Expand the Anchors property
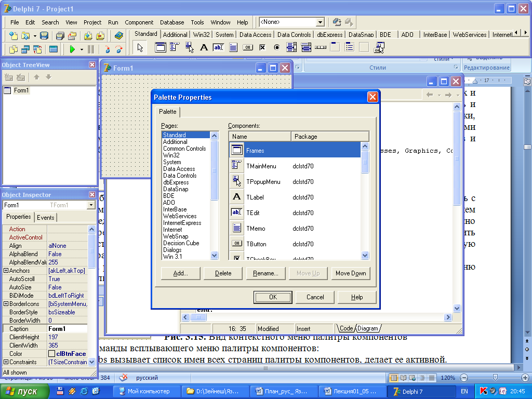Image resolution: width=532 pixels, height=399 pixels. pyautogui.click(x=6, y=271)
